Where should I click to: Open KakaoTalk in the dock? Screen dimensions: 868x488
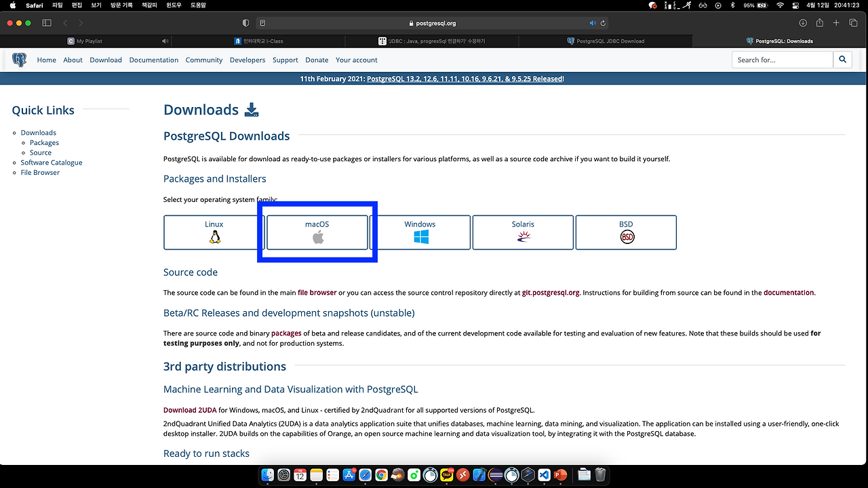click(447, 475)
